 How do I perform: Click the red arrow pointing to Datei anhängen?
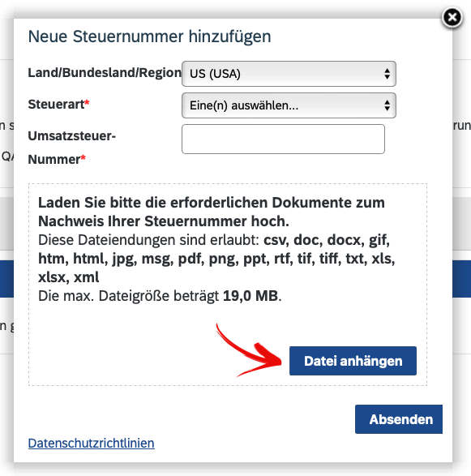pos(249,351)
